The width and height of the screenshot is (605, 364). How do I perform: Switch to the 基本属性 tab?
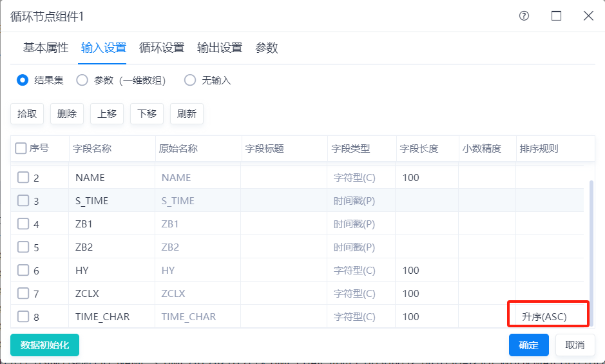[x=46, y=48]
